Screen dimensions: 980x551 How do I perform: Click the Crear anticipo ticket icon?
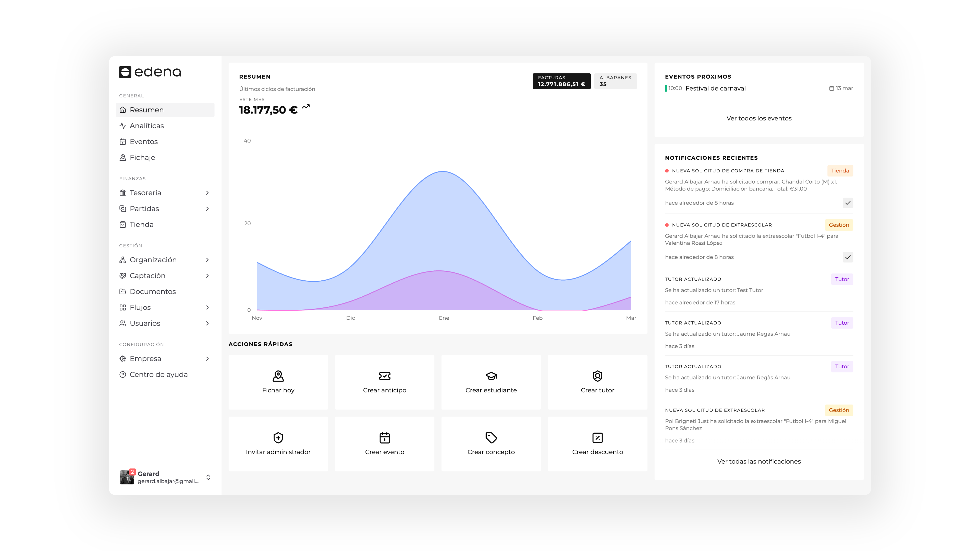(x=384, y=376)
